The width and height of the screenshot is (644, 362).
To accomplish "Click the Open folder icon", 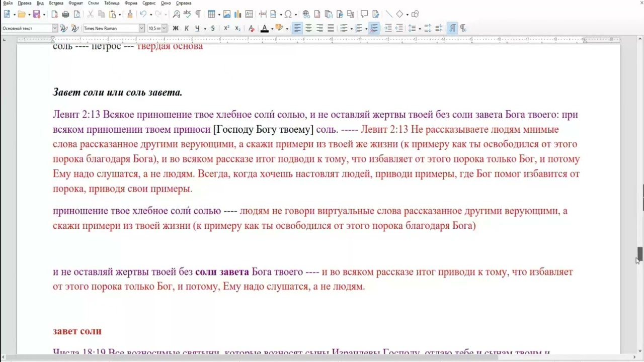I will [x=22, y=14].
